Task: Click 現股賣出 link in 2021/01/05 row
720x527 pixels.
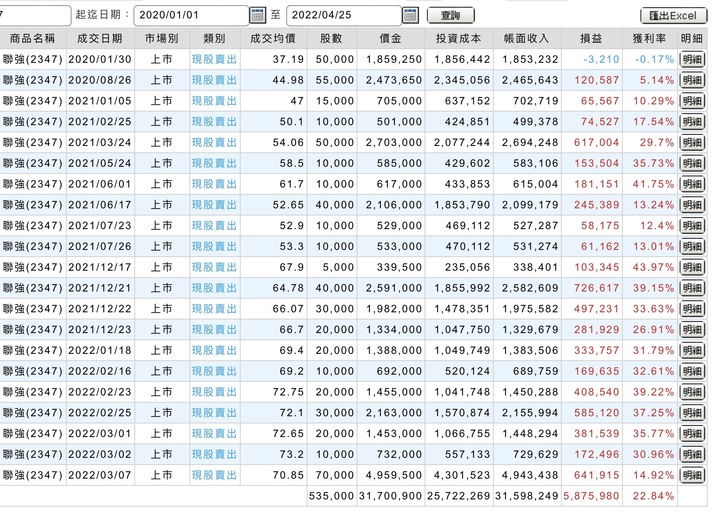Action: click(x=215, y=101)
